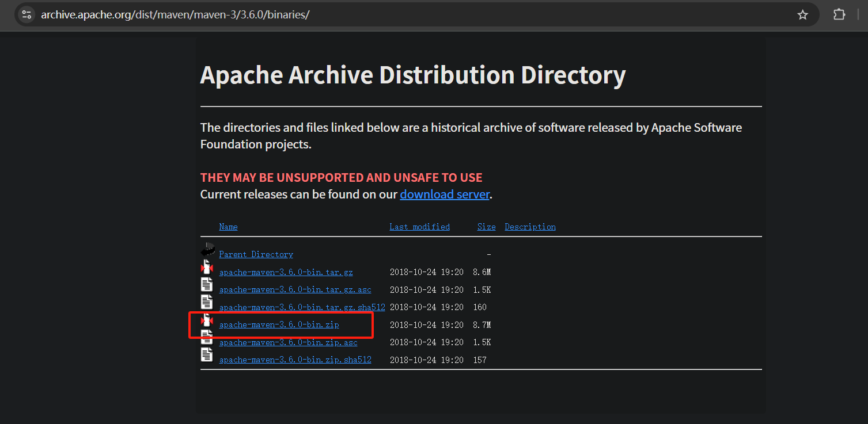Click the 1.5K size of bin.tar.gz.asc

point(482,290)
